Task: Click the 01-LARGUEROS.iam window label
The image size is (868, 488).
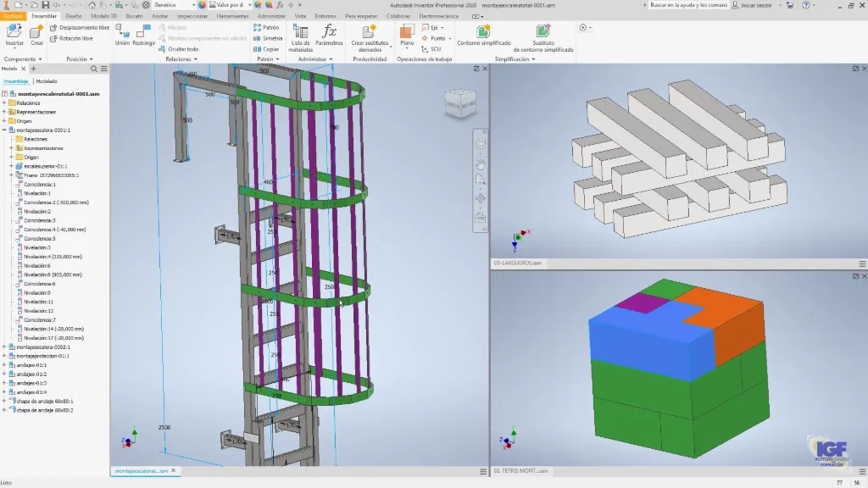Action: coord(518,263)
